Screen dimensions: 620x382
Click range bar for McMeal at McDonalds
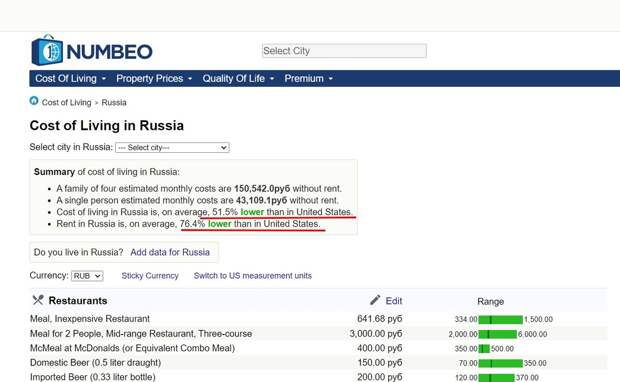[484, 349]
